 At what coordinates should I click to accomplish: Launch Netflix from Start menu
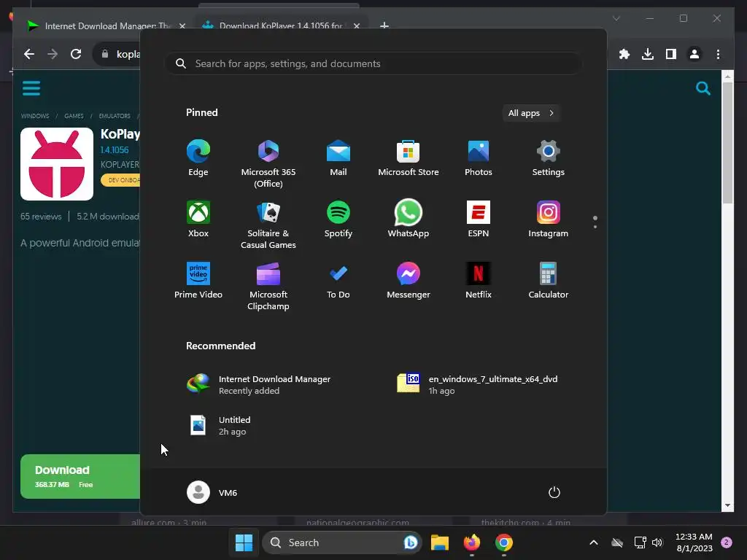[479, 281]
